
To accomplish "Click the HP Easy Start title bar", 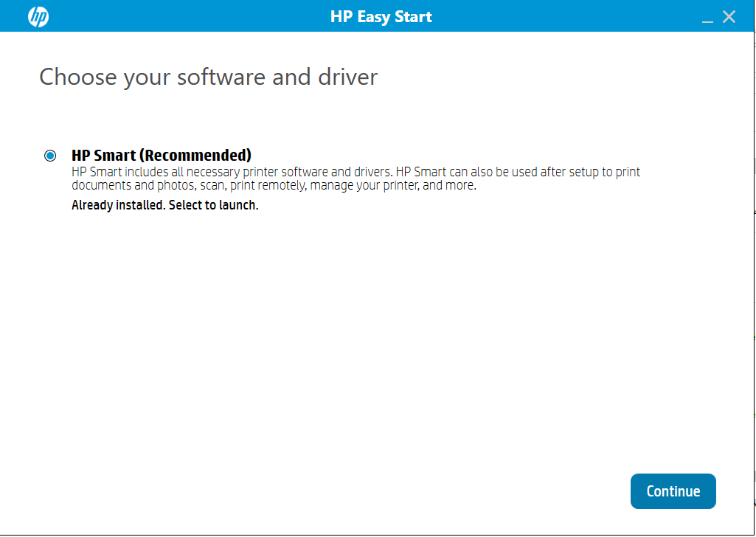I will [381, 15].
